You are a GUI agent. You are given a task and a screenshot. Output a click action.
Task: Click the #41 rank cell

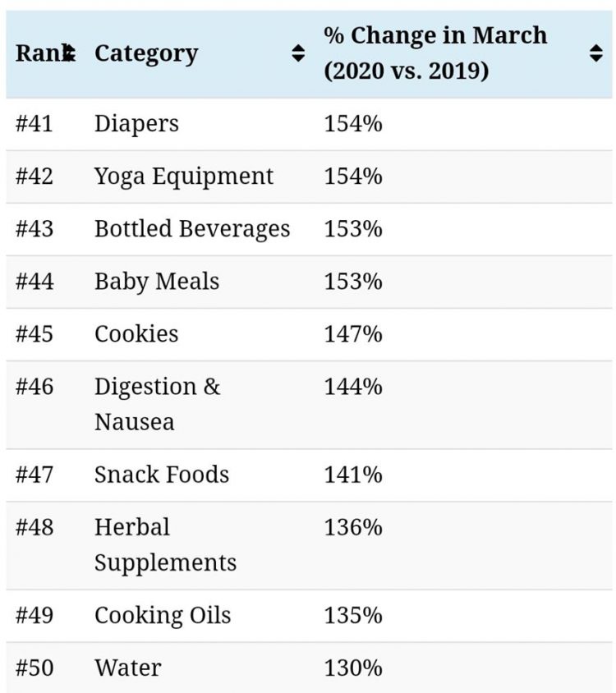click(x=34, y=124)
